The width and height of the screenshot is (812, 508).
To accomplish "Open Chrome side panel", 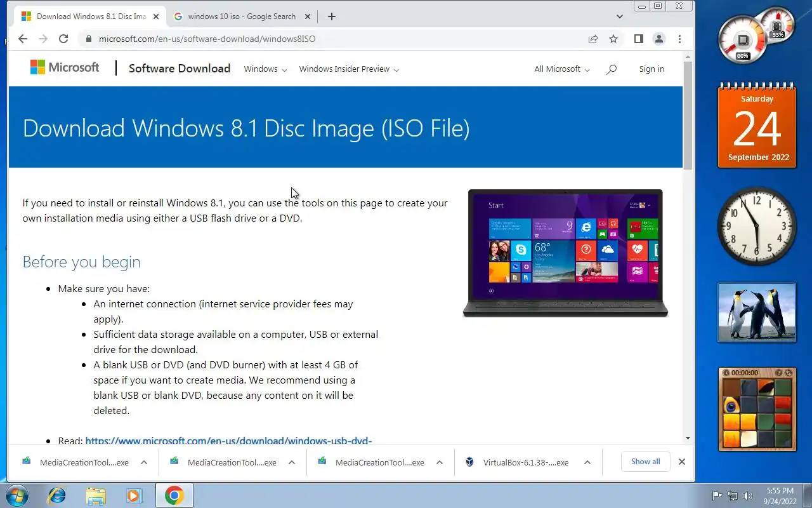I will (639, 39).
